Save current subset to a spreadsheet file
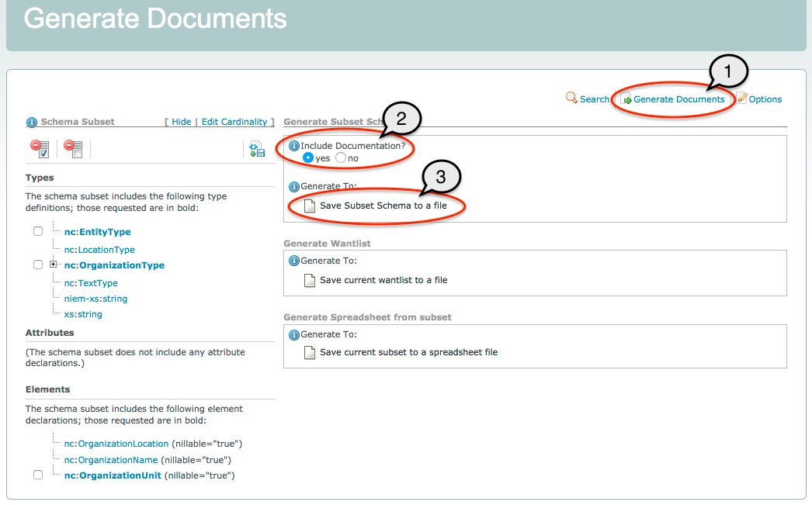Viewport: 812px width, 505px height. click(x=408, y=352)
